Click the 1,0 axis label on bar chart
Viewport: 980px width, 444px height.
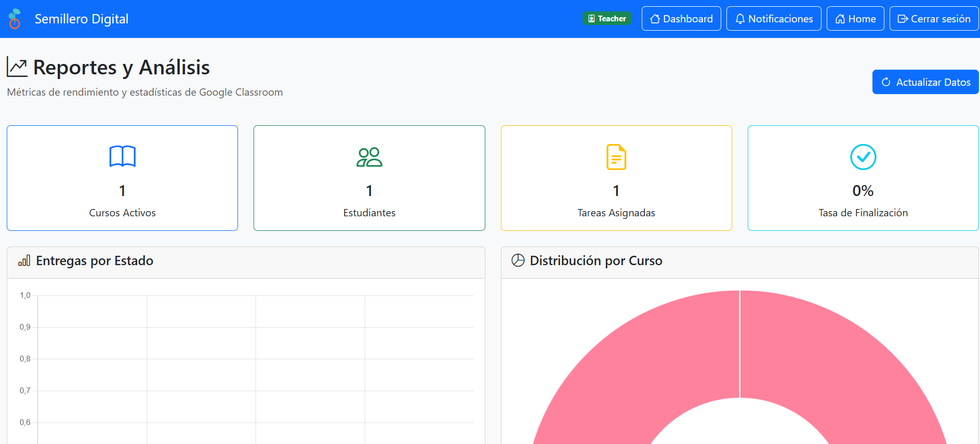click(25, 295)
